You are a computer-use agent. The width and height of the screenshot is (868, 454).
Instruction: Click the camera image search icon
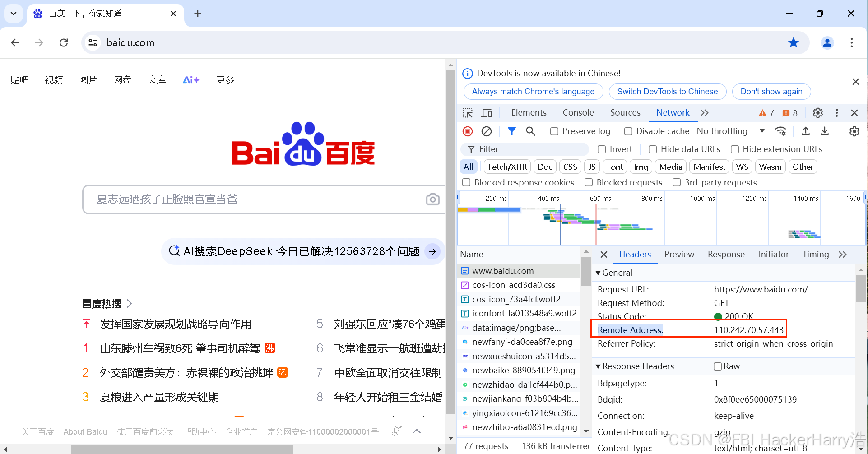pos(432,199)
